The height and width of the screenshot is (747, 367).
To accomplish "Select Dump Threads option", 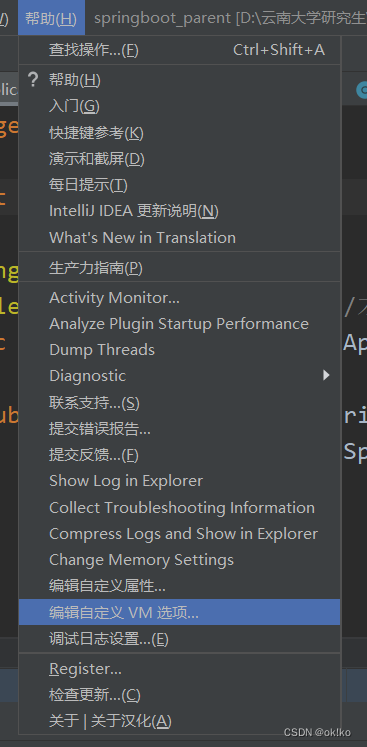I will 179,350.
